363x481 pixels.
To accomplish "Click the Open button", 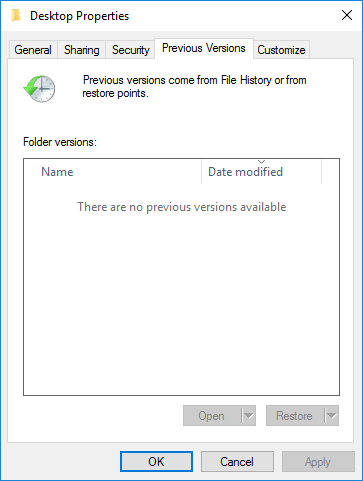I will pyautogui.click(x=212, y=416).
